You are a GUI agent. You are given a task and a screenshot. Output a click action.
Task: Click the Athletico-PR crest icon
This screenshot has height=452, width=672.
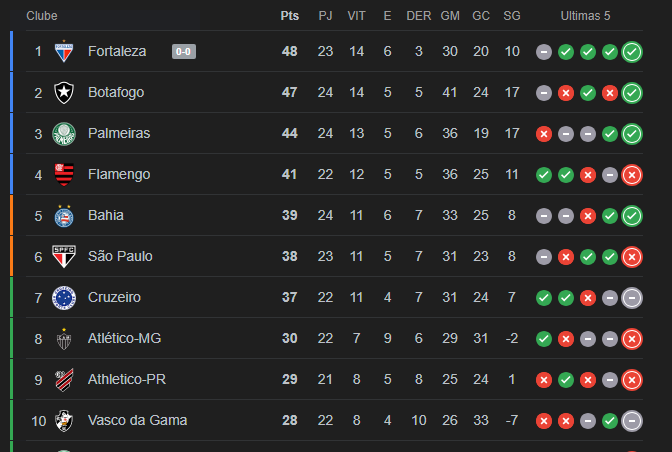coord(64,380)
